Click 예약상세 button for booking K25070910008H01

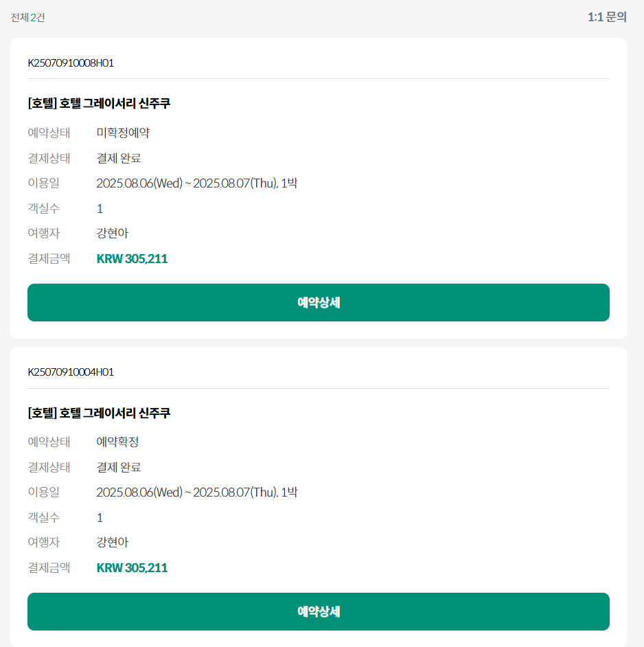click(x=319, y=302)
